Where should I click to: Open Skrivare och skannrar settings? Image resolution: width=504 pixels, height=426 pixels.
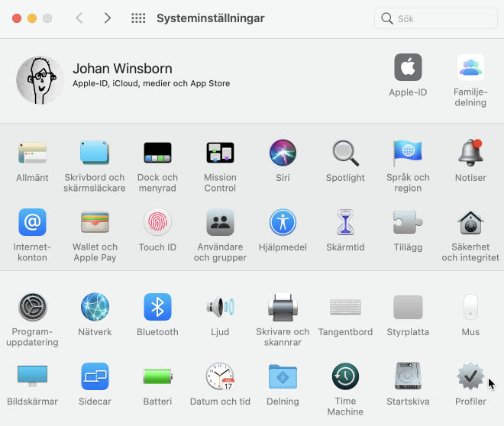click(x=283, y=307)
